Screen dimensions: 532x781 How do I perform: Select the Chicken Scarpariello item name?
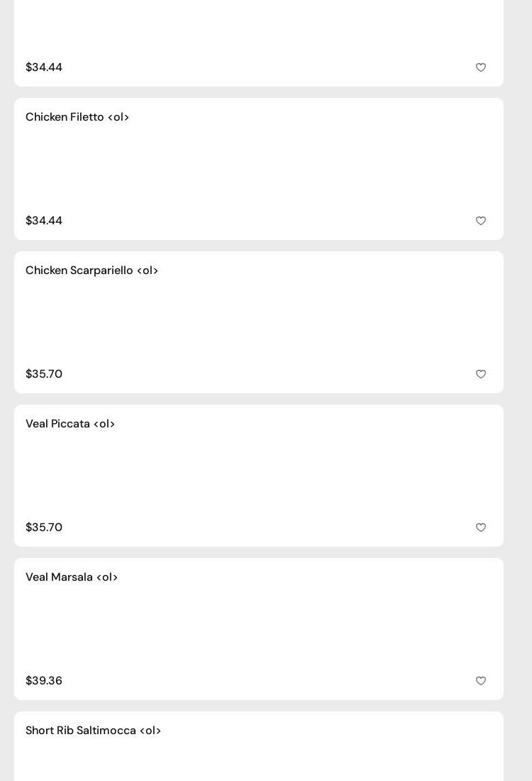pos(92,271)
